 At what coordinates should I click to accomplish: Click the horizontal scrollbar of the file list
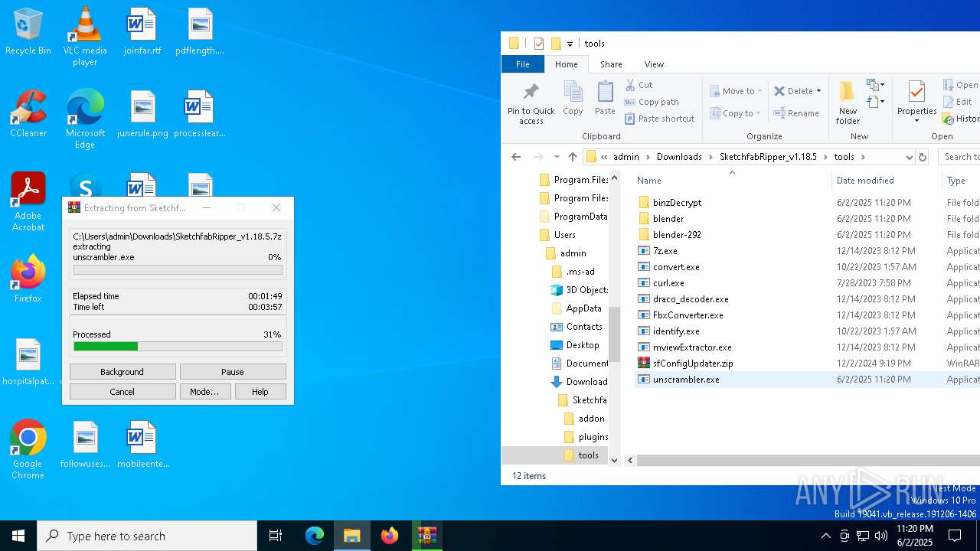click(808, 460)
